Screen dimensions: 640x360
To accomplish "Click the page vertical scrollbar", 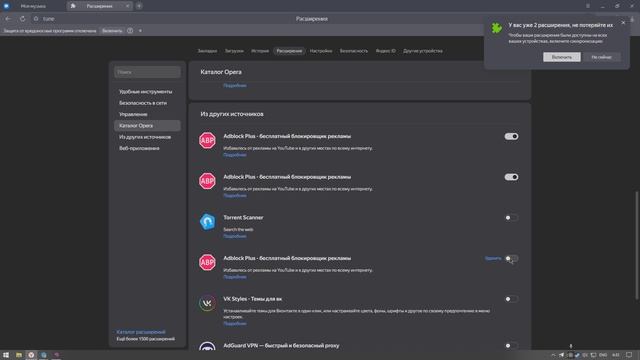I will point(636,245).
